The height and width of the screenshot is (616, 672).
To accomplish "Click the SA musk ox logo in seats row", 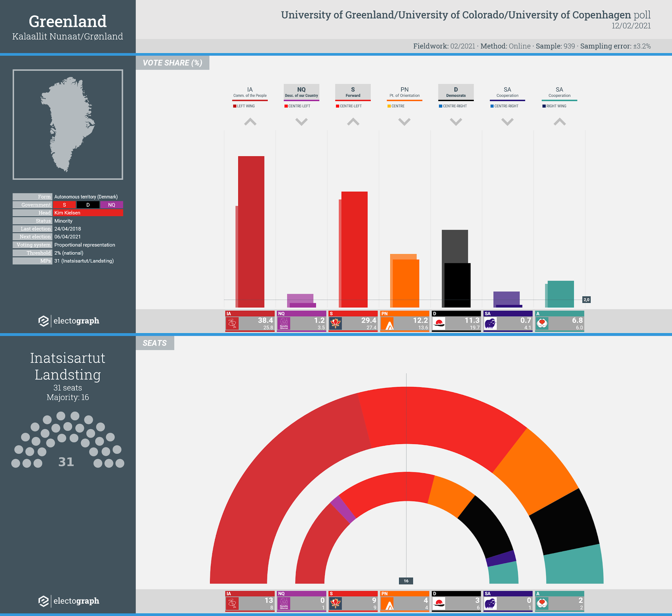I will click(x=490, y=603).
